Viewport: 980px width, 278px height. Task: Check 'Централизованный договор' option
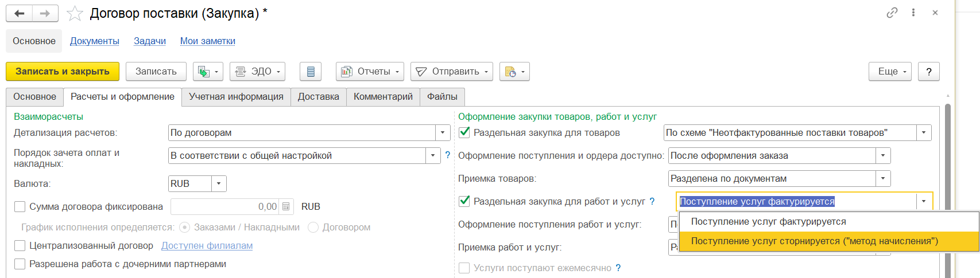coord(20,245)
